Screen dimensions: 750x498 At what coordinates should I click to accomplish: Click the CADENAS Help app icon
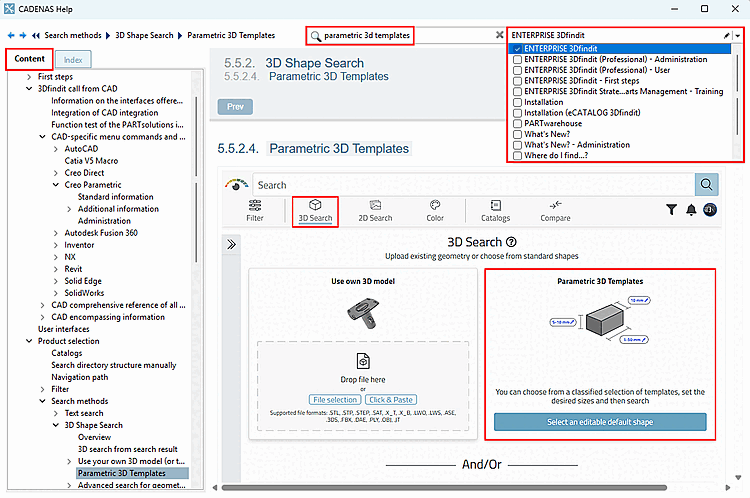9,9
